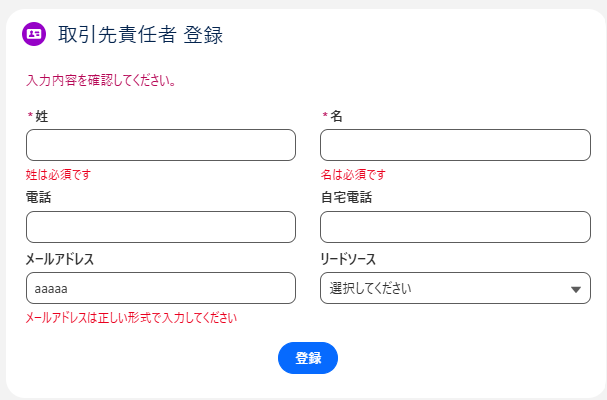The image size is (607, 400).
Task: Click the 入力内容を確認してください error banner
Action: [x=101, y=81]
